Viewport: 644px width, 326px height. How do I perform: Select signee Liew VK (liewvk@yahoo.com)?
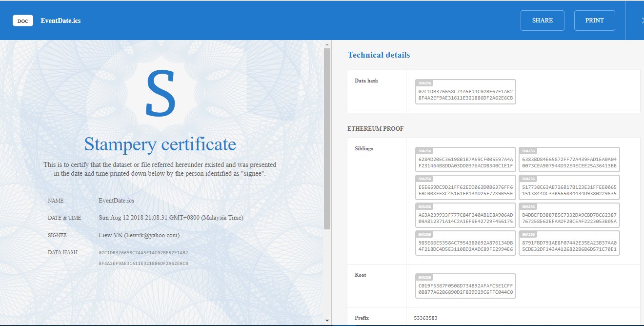pyautogui.click(x=139, y=235)
